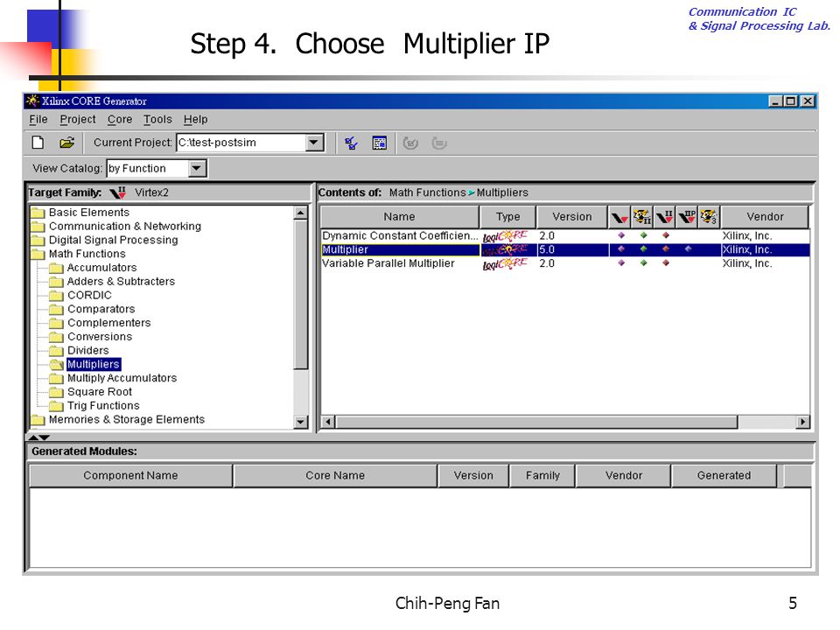
Task: Open the View Catalog dropdown arrow
Action: click(197, 169)
